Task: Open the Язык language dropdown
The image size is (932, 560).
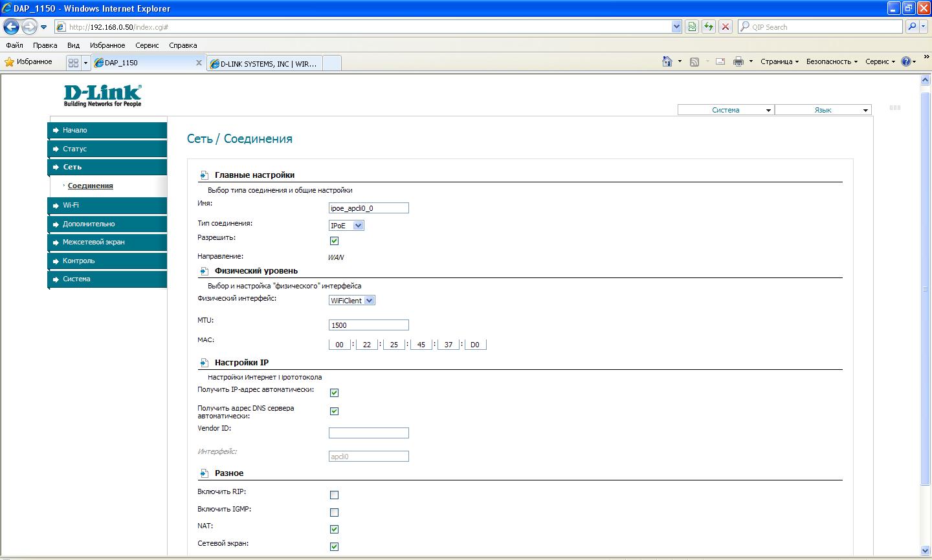Action: 823,110
